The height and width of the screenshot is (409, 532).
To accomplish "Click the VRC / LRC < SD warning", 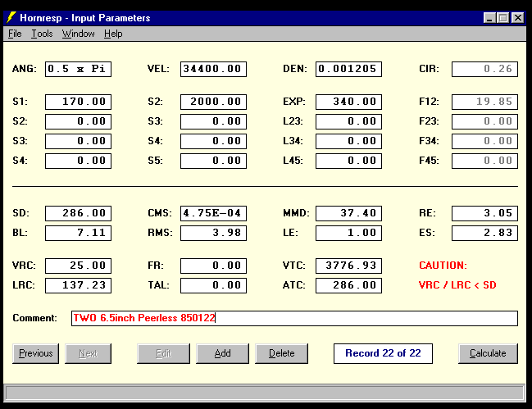I will tap(457, 285).
